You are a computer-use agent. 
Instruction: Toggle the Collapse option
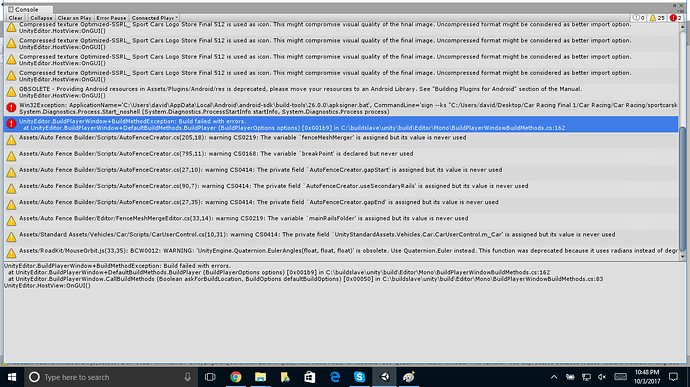tap(41, 18)
